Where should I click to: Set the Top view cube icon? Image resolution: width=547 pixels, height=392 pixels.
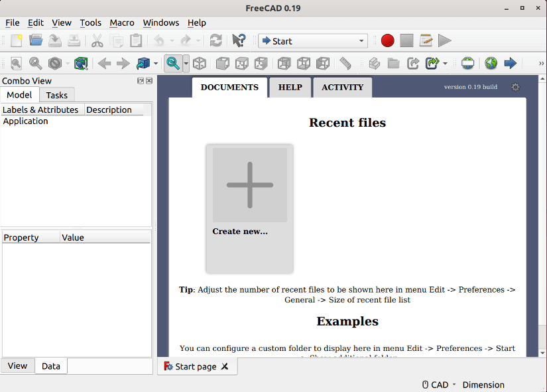click(242, 64)
